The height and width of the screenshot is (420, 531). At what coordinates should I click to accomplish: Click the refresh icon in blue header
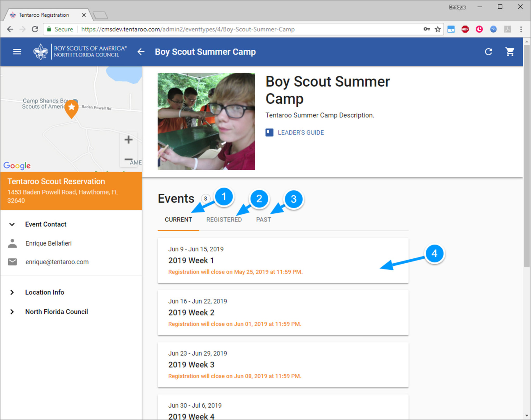[489, 52]
